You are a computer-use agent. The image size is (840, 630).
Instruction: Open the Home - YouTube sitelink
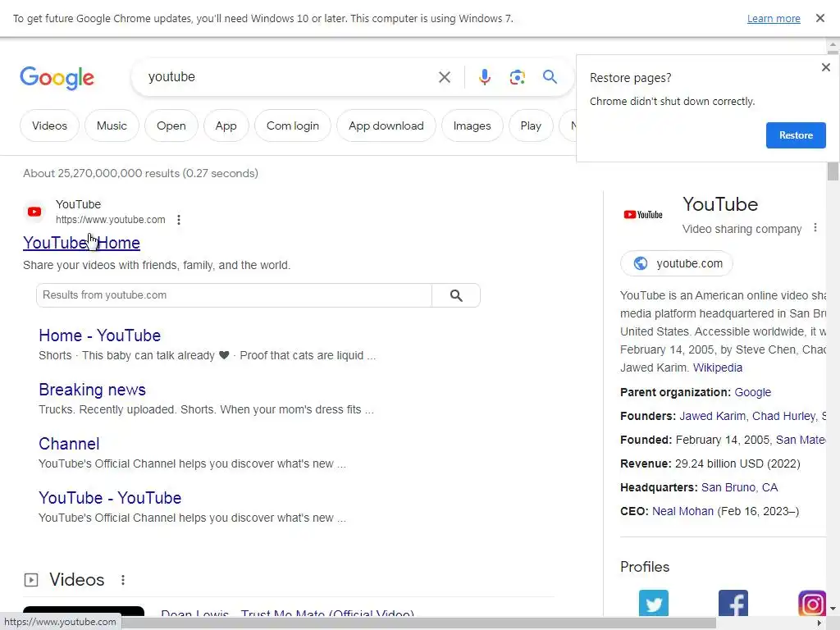[x=99, y=336]
